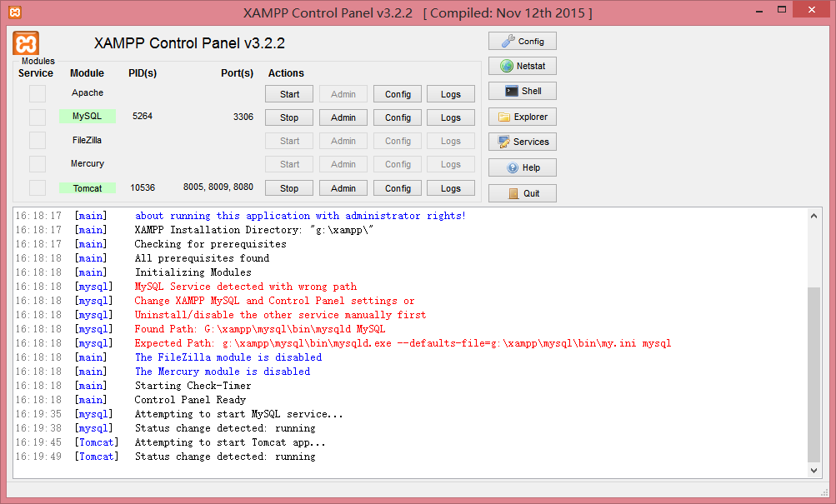Check the Mercury service box
This screenshot has height=504, width=836.
click(x=37, y=164)
